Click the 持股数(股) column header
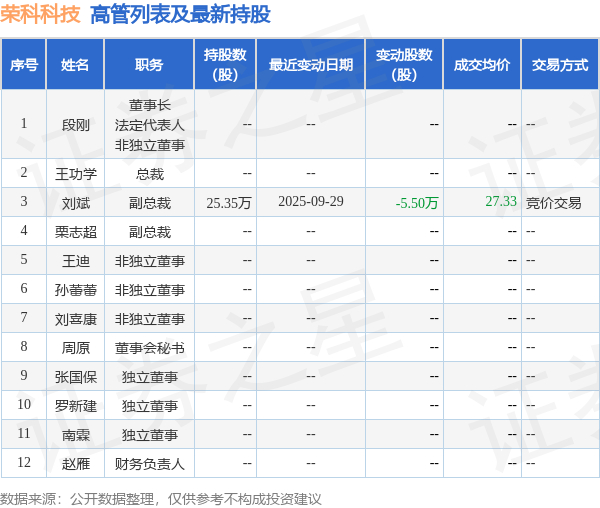This screenshot has width=600, height=508. (x=225, y=65)
